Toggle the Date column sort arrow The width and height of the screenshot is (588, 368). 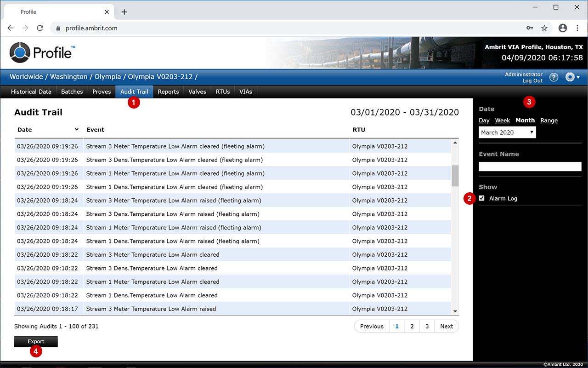point(76,130)
